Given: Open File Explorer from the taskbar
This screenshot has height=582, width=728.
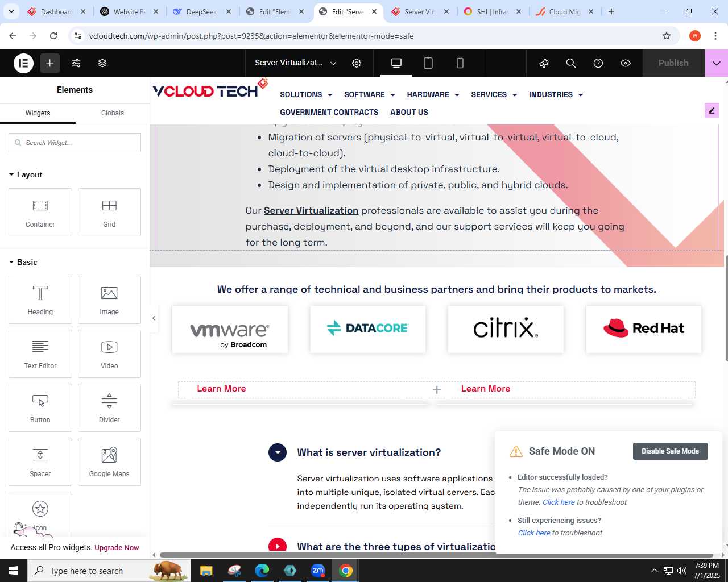Looking at the screenshot, I should [206, 571].
